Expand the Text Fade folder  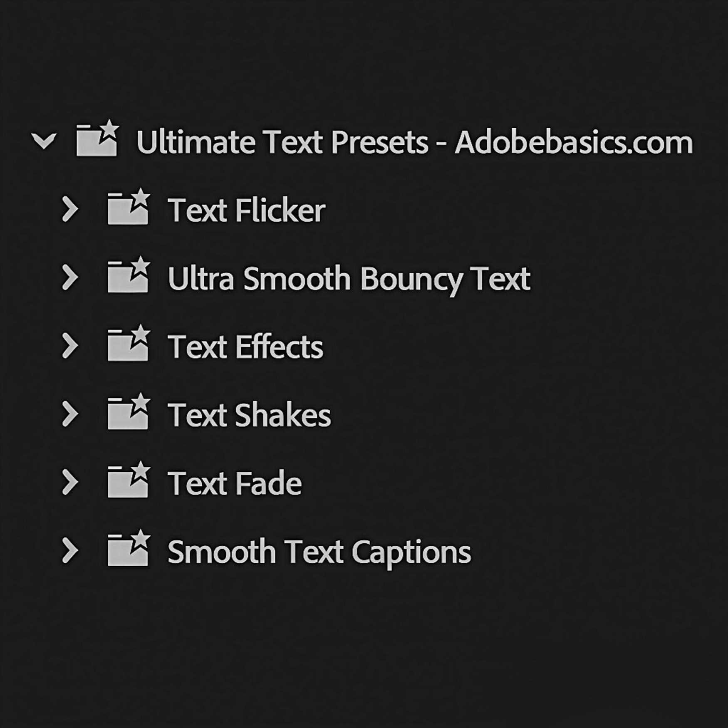tap(70, 483)
